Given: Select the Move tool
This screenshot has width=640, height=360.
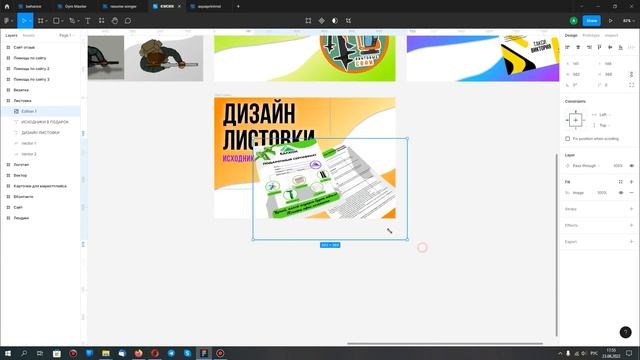Looking at the screenshot, I should pos(24,20).
